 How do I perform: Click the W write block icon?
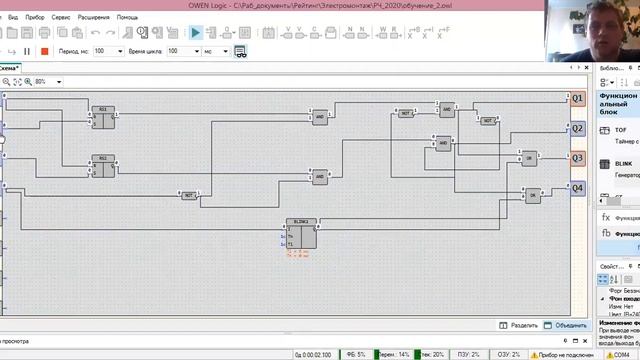click(382, 33)
